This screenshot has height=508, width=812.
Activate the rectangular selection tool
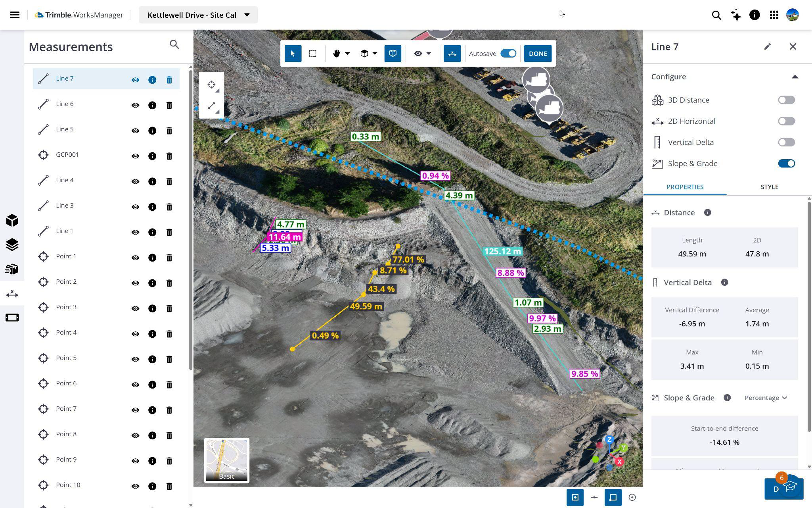click(x=313, y=53)
